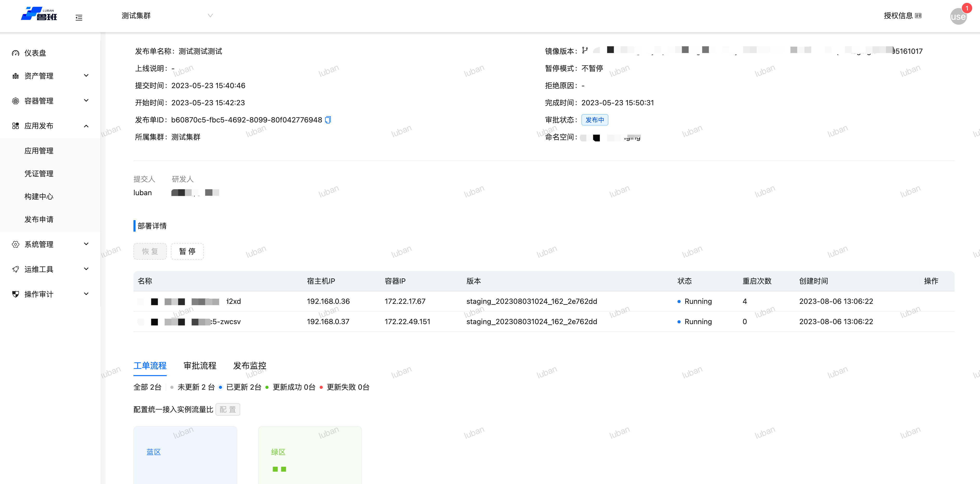Open the user avatar with notification badge
This screenshot has width=980, height=484.
coord(958,16)
